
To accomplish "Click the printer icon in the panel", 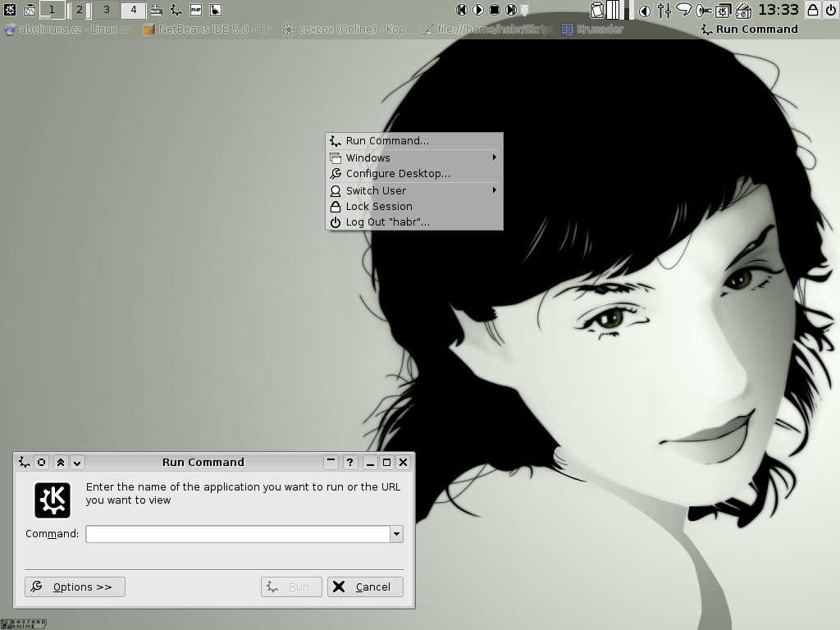I will point(157,10).
